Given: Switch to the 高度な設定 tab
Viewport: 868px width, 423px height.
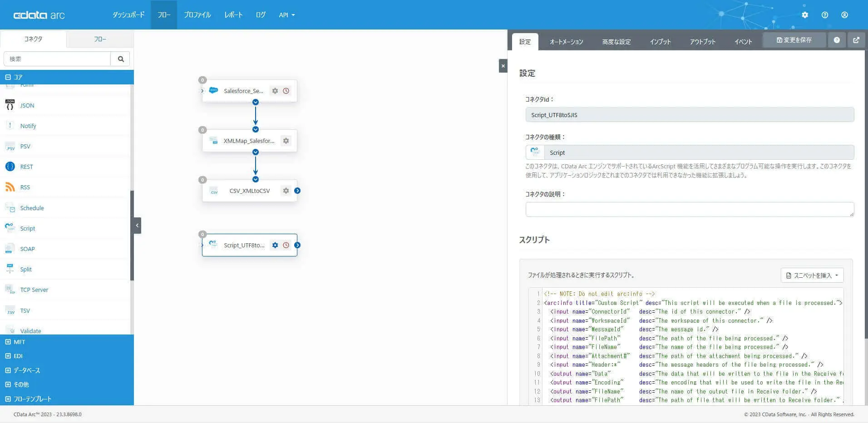Looking at the screenshot, I should [x=616, y=42].
